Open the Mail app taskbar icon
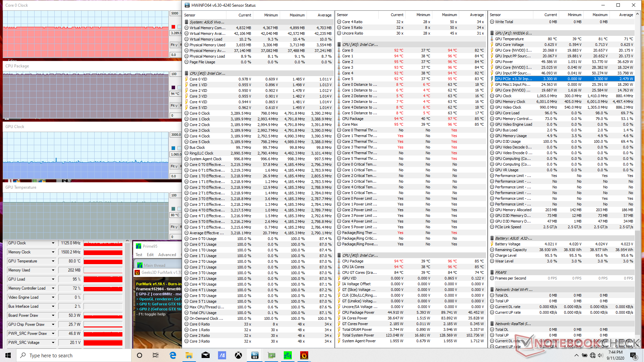This screenshot has height=362, width=644. [x=206, y=355]
